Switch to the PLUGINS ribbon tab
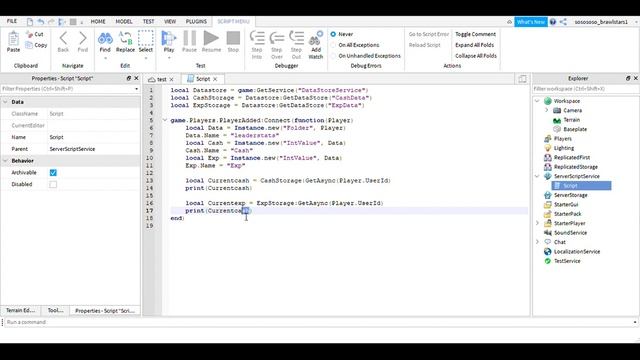This screenshot has width=640, height=360. 196,22
